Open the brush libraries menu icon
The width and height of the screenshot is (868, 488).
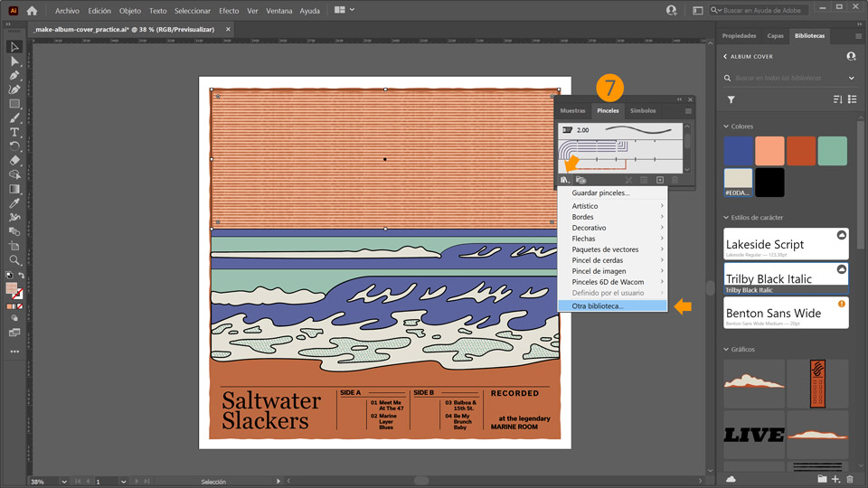point(565,180)
